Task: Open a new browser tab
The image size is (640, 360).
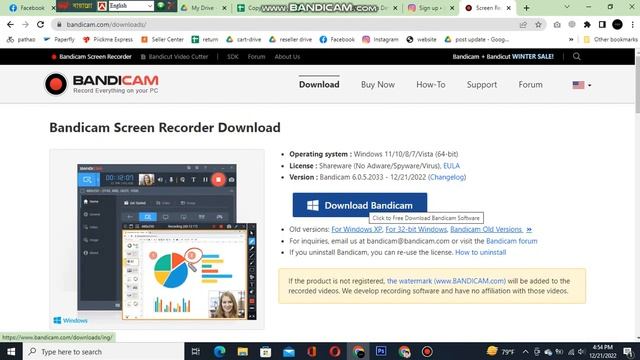Action: pyautogui.click(x=527, y=8)
